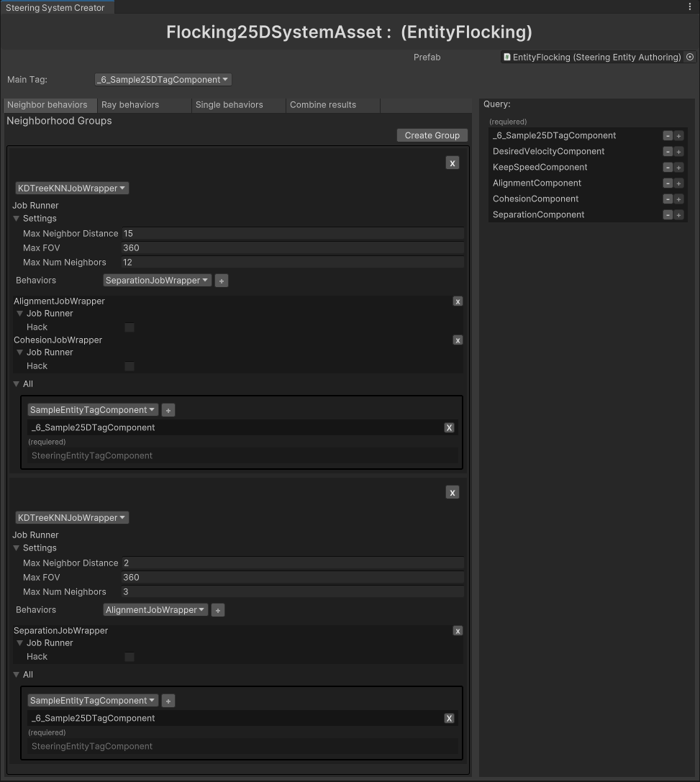
Task: Delete the CohesionJobWrapper behavior entry
Action: tap(458, 340)
